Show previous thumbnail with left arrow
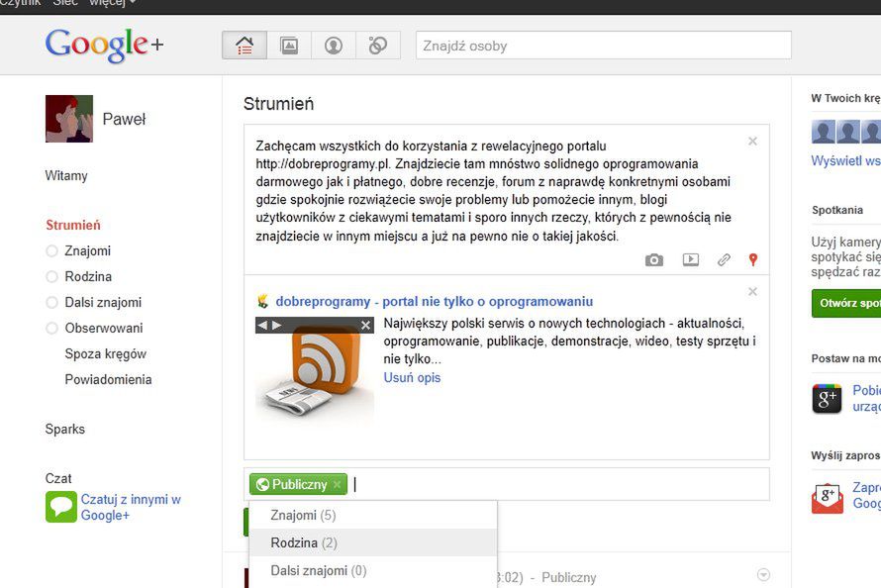Viewport: 881px width, 588px height. point(262,325)
